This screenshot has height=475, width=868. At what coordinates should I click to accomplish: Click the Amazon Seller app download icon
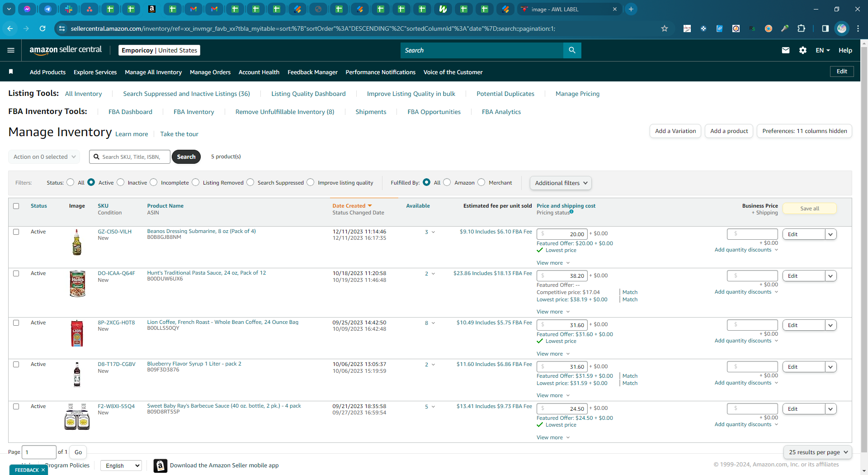pyautogui.click(x=160, y=465)
